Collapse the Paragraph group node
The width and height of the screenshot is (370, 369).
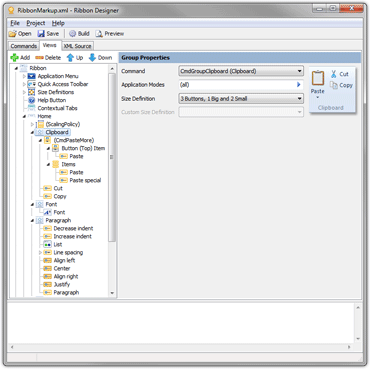pyautogui.click(x=32, y=221)
